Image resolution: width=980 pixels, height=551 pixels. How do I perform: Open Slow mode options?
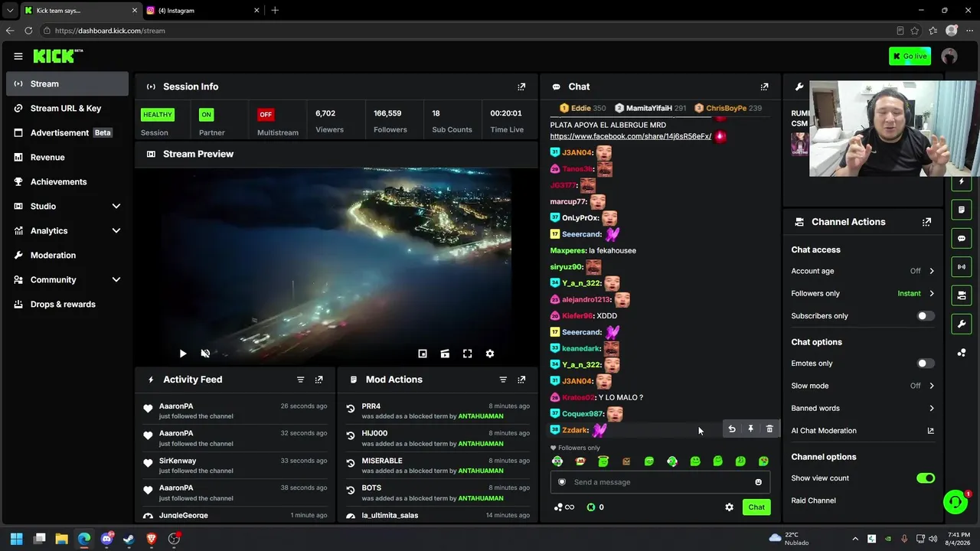(x=863, y=386)
